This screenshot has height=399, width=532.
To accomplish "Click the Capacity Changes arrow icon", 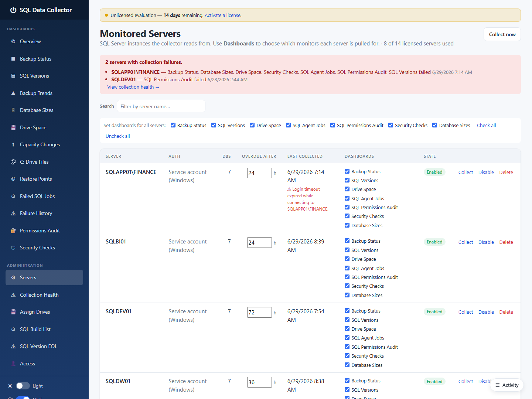I will (x=13, y=145).
